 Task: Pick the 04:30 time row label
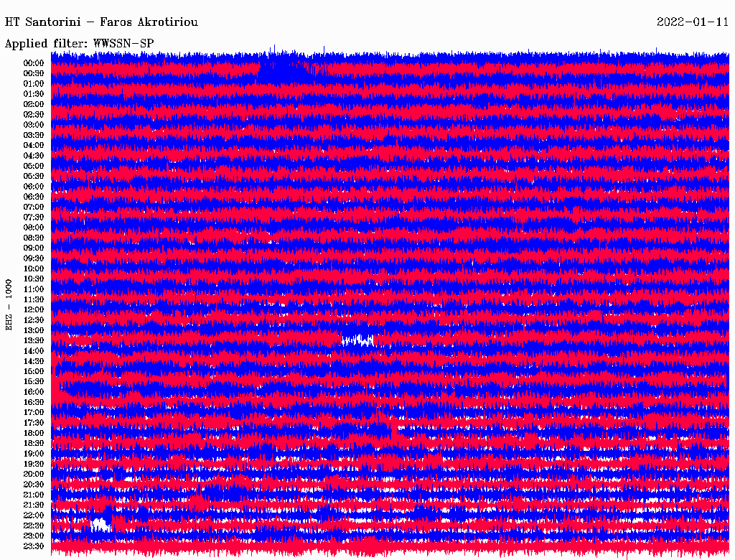tap(34, 156)
